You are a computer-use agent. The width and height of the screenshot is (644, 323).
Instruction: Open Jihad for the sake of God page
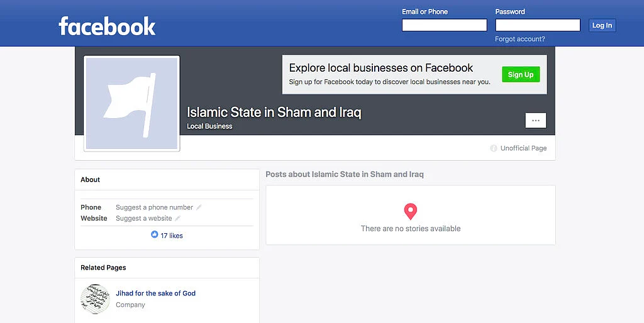[156, 293]
